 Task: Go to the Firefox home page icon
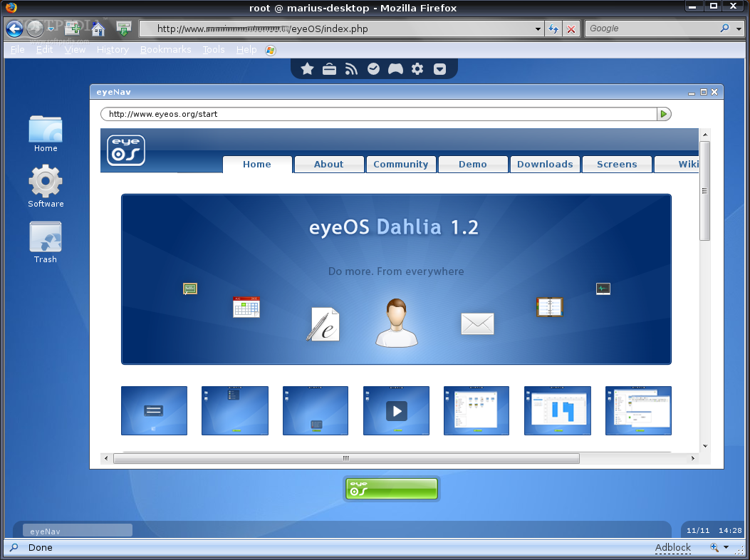point(98,28)
